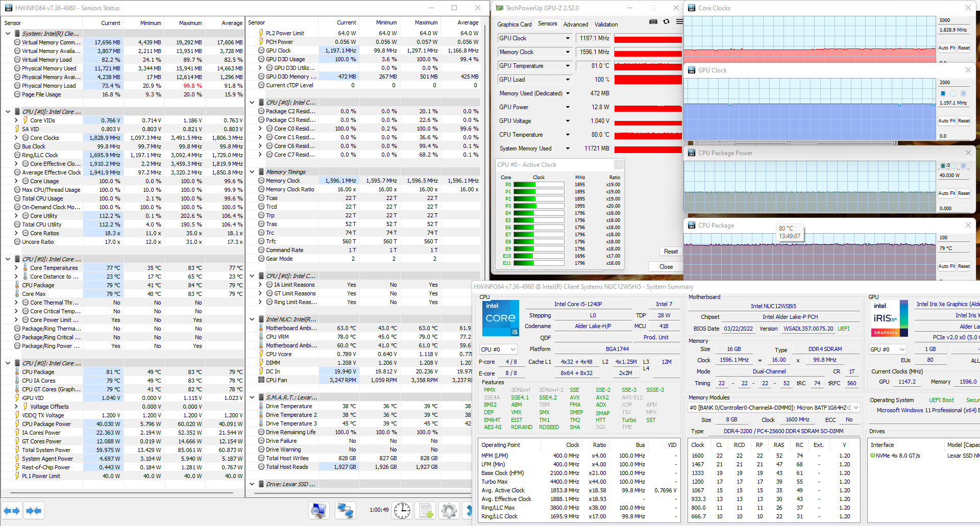Click the CPU Fan sensor icon
Viewport: 980px width, 526px height.
point(261,380)
